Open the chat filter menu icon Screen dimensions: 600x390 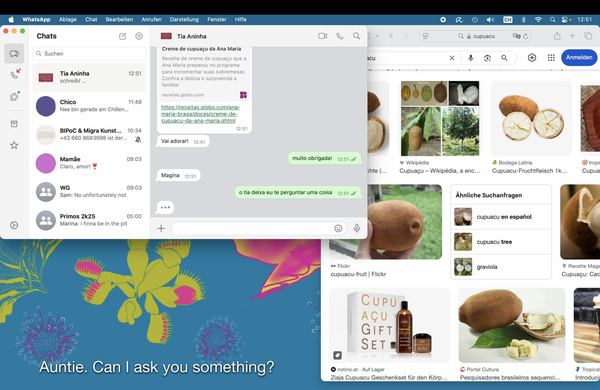(x=139, y=36)
